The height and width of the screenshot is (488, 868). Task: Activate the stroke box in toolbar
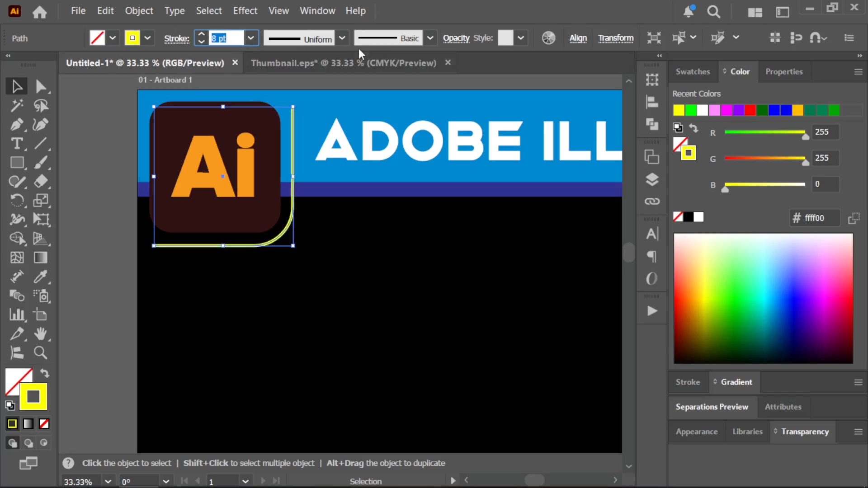tap(33, 397)
